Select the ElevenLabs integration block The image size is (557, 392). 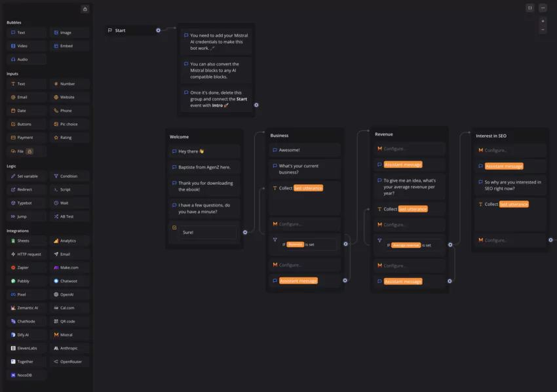pos(26,347)
